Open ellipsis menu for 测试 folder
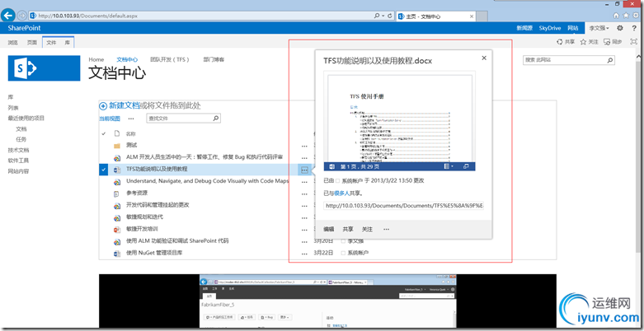Screen dimensions: 644x331 304,146
